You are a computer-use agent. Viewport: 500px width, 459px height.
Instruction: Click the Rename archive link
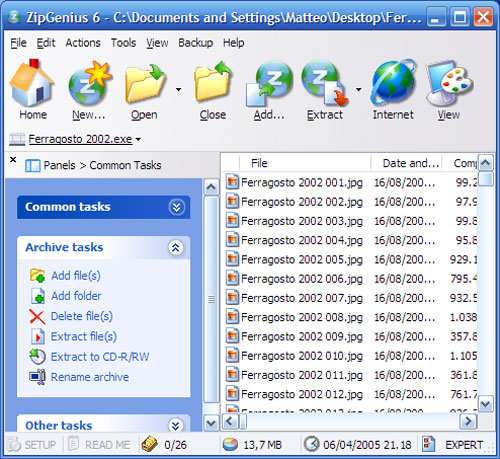point(90,377)
